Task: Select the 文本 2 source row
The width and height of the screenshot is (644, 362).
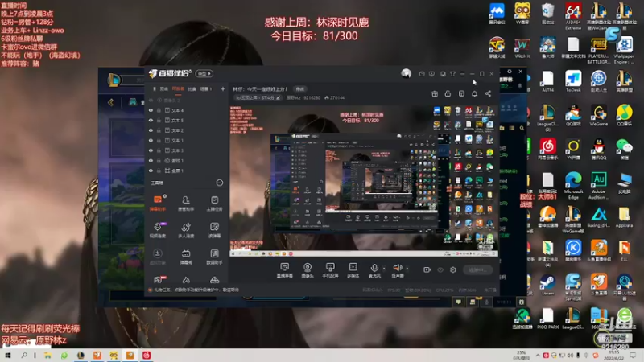Action: tap(187, 130)
